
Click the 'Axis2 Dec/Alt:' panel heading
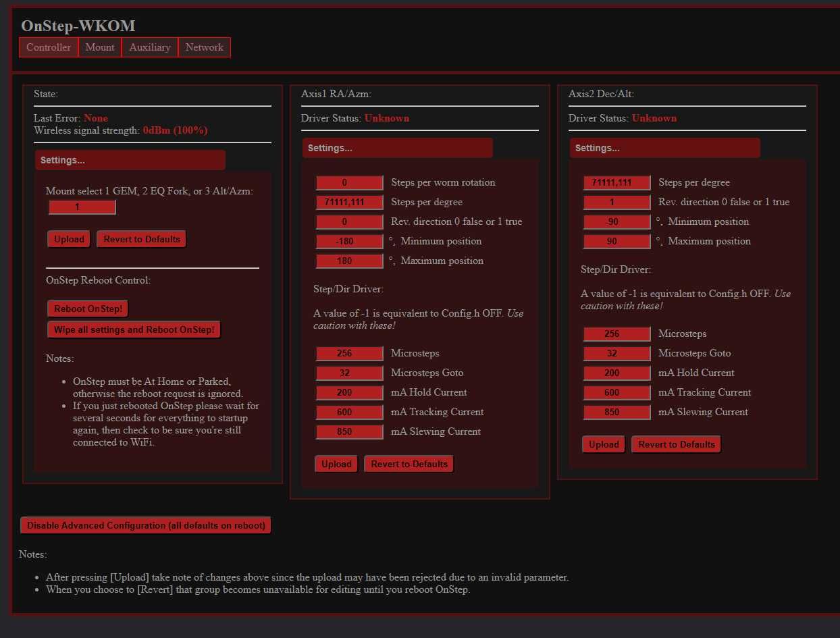(x=601, y=94)
